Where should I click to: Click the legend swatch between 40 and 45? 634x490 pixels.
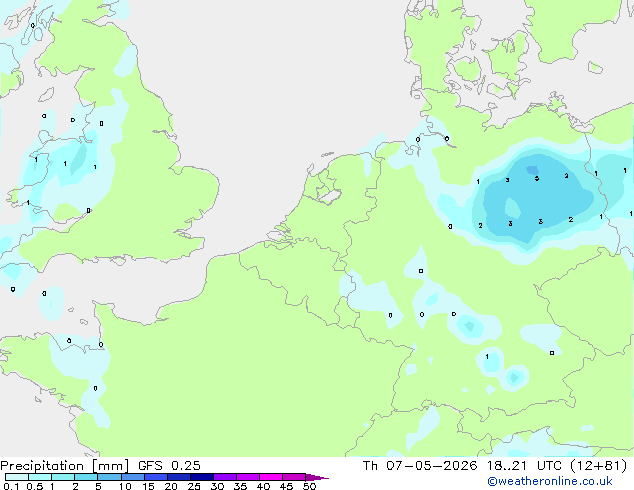(x=271, y=477)
